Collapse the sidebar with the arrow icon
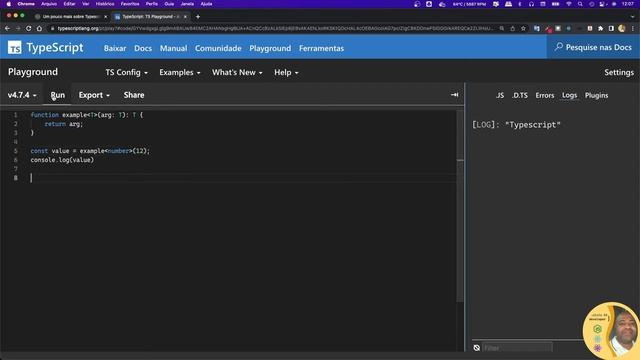This screenshot has width=640, height=360. pyautogui.click(x=454, y=95)
